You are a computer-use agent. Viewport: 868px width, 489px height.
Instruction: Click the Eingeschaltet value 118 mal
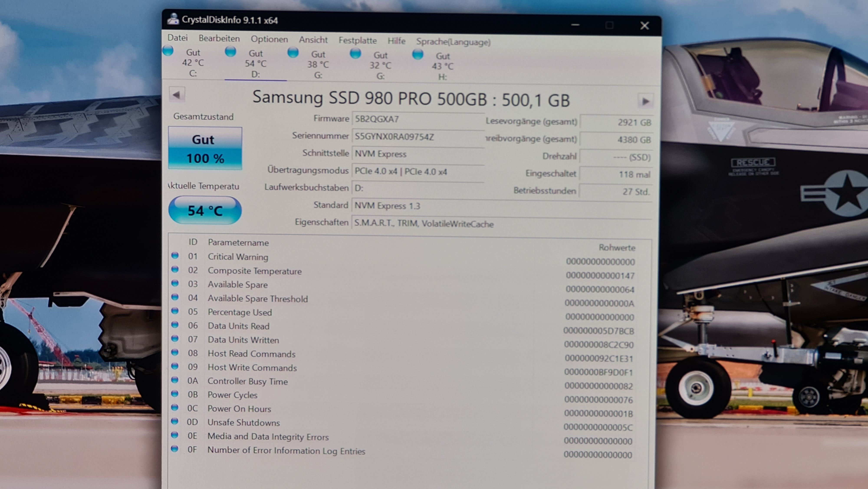(x=616, y=174)
